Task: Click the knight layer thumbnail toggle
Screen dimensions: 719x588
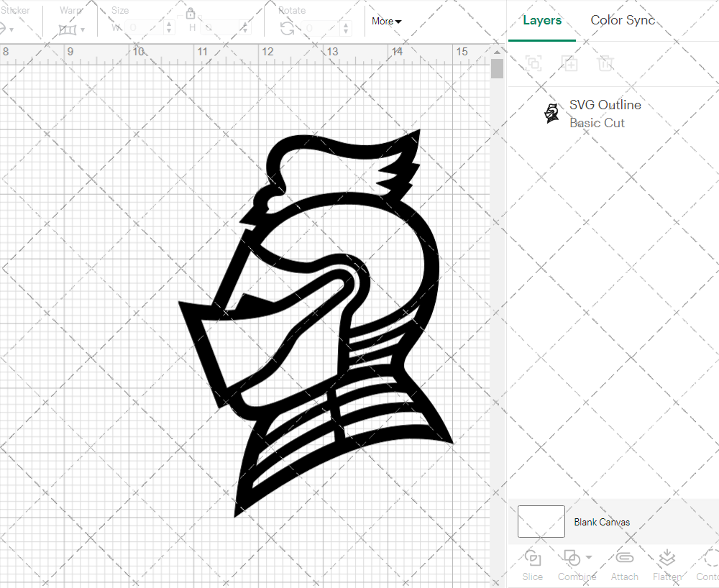Action: [551, 113]
